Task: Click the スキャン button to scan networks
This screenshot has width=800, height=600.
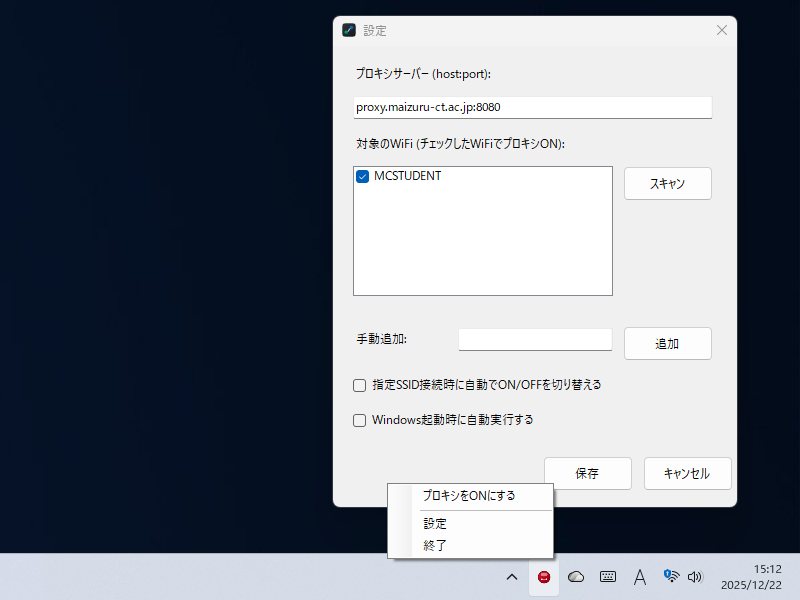Action: [x=667, y=183]
